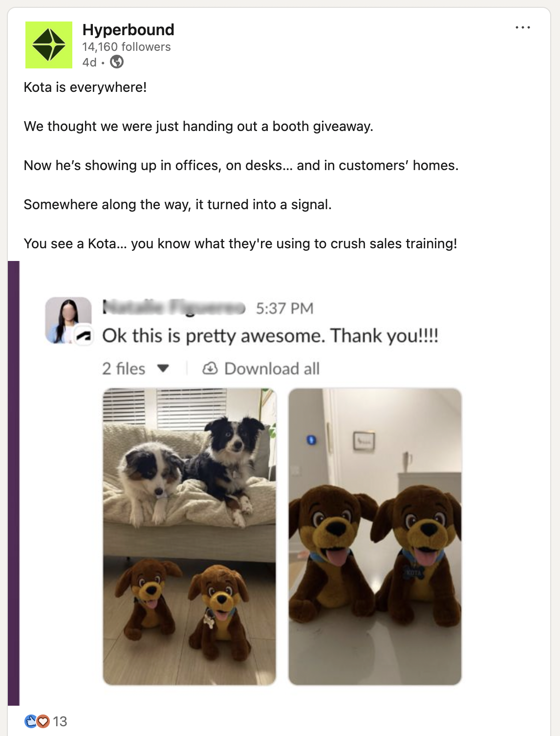Click the like reaction thumbs-up icon
560x736 pixels.
30,721
